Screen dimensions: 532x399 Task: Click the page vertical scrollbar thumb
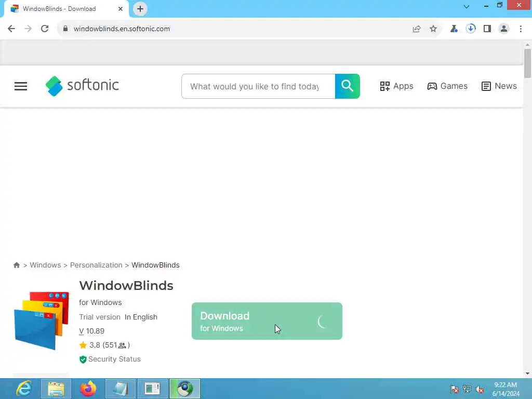(x=527, y=63)
